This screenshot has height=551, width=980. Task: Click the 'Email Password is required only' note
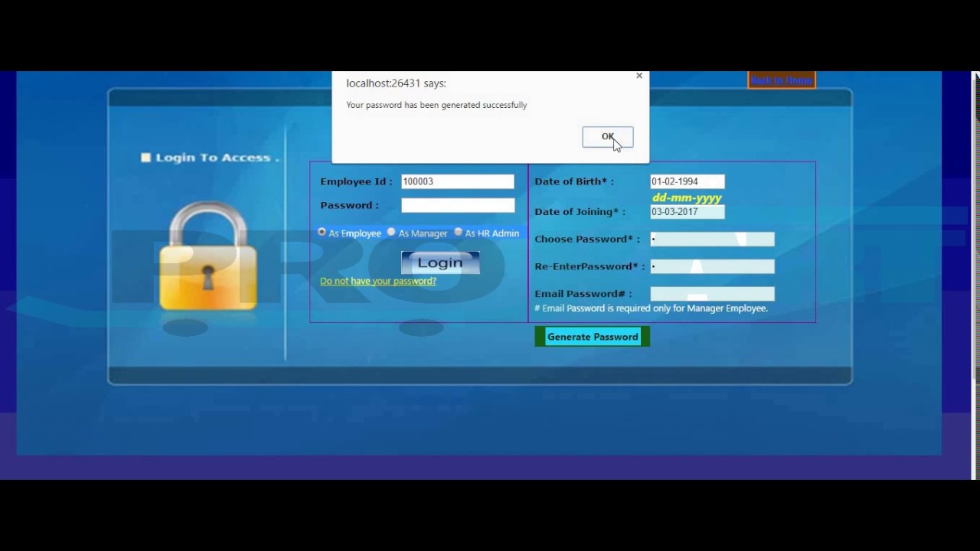[651, 308]
